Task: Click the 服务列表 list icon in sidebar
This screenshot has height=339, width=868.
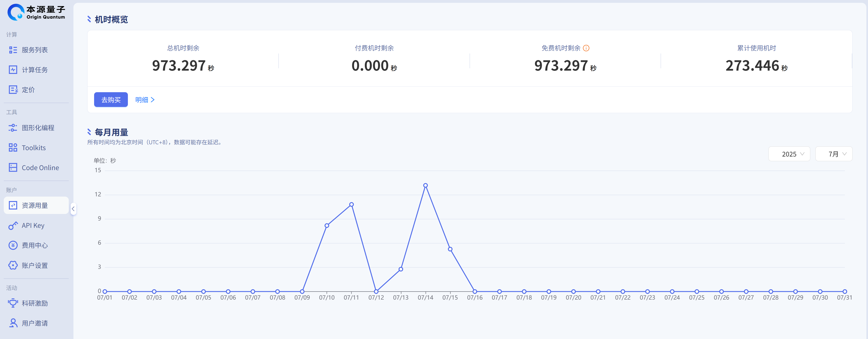Action: pyautogui.click(x=13, y=50)
